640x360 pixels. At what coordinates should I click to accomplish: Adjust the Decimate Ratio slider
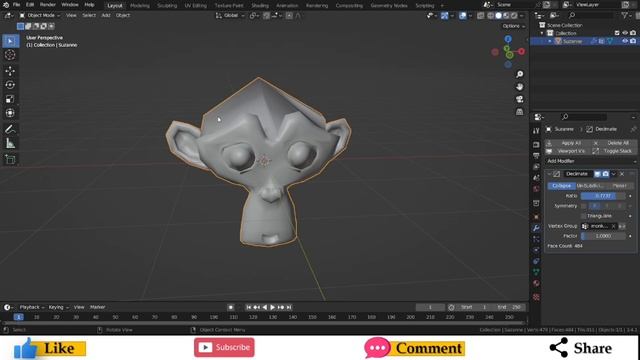603,196
